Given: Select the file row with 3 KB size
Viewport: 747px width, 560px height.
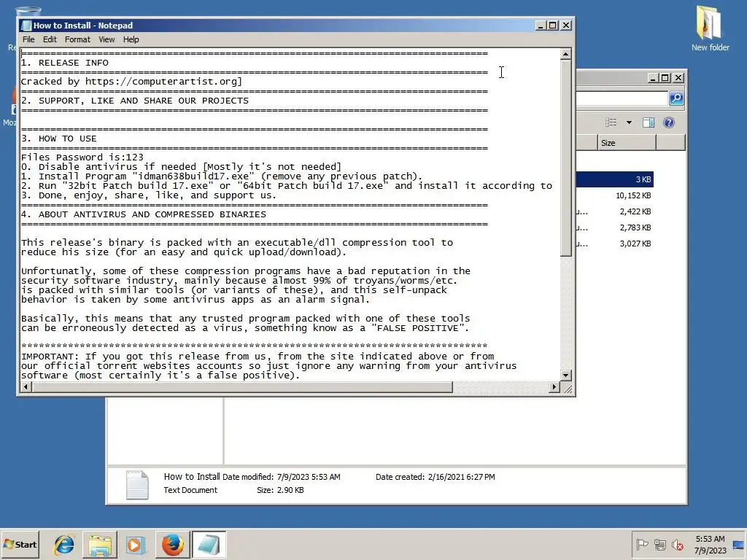Looking at the screenshot, I should pyautogui.click(x=614, y=179).
